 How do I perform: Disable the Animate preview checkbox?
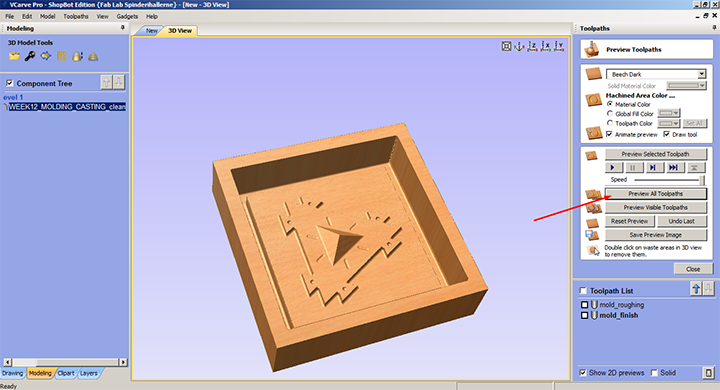point(609,134)
